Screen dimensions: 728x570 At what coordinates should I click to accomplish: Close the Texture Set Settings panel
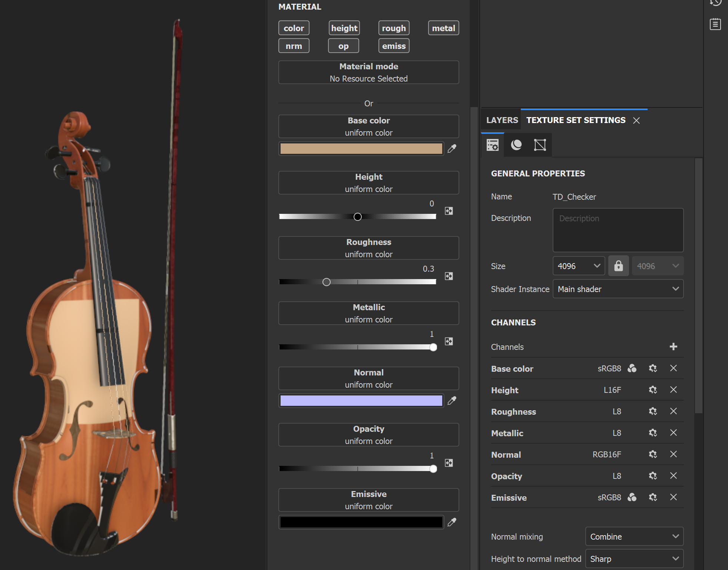pyautogui.click(x=636, y=120)
